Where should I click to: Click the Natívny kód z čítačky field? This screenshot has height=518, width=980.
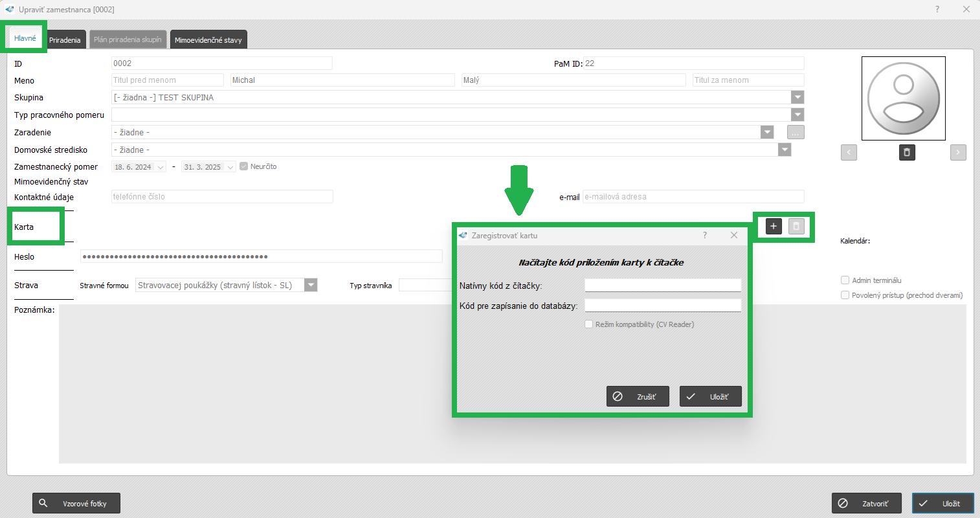[662, 286]
